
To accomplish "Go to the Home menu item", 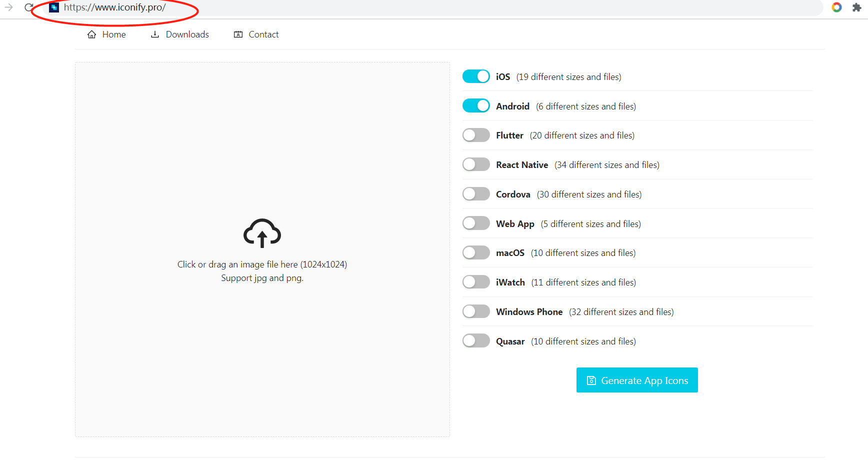I will (106, 34).
